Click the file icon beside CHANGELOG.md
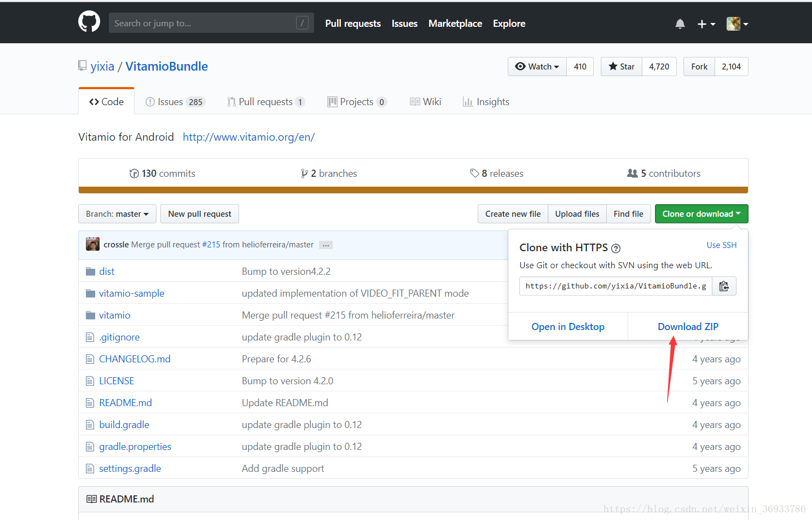The width and height of the screenshot is (812, 520). (90, 359)
